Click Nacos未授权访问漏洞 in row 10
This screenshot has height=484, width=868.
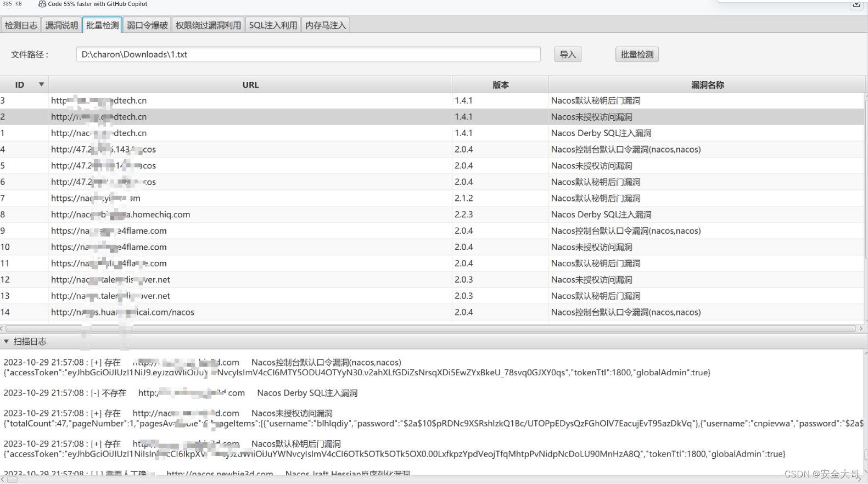592,247
